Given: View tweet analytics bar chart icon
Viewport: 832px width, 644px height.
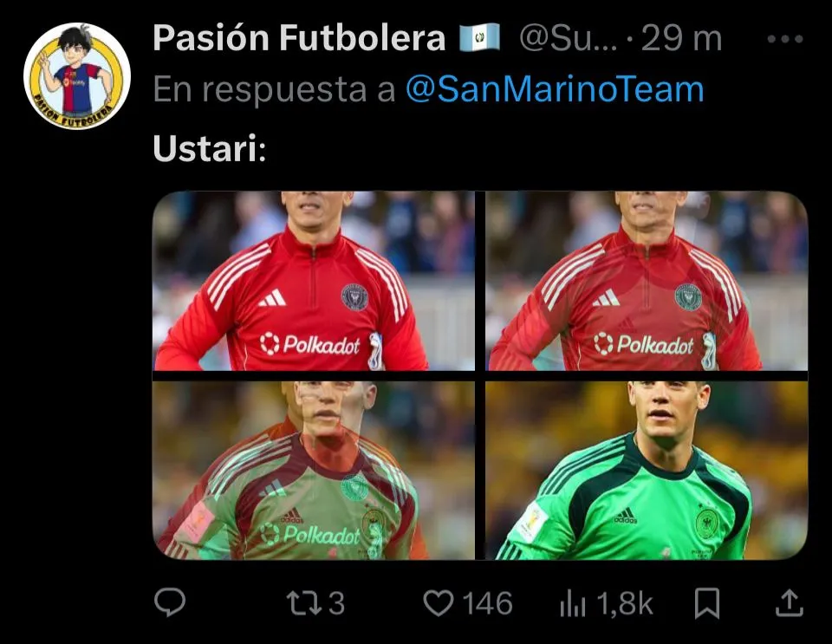Looking at the screenshot, I should point(573,604).
